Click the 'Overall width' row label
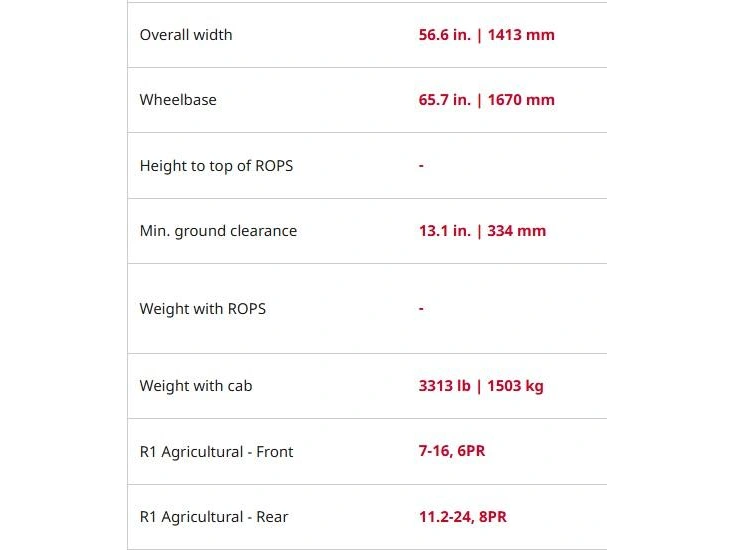This screenshot has width=733, height=550. (186, 35)
